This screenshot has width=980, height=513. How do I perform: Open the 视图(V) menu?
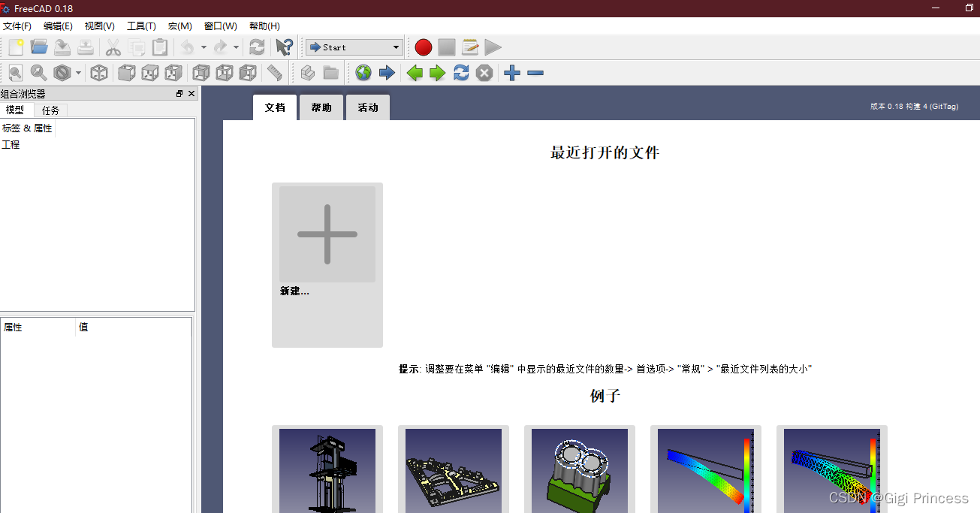(x=100, y=26)
